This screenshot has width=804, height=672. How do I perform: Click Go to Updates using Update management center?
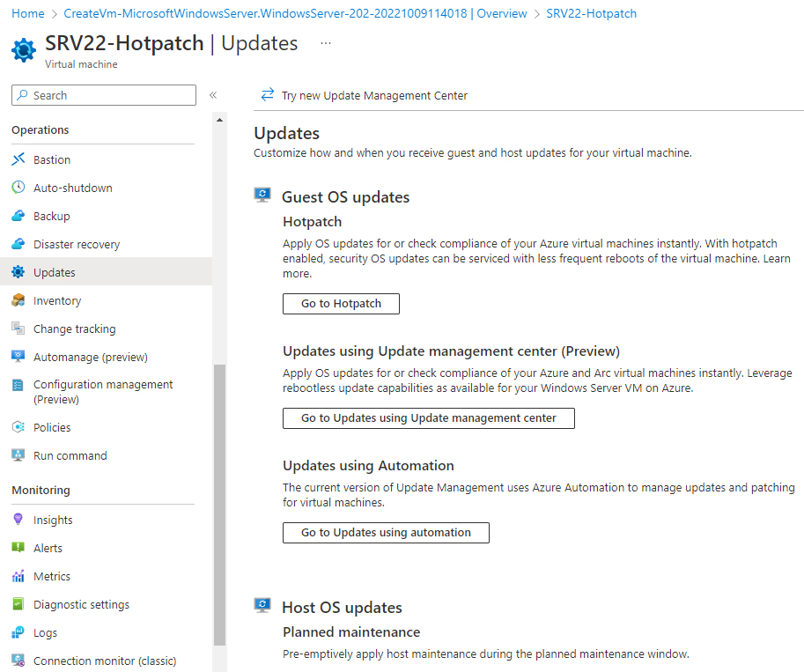coord(429,418)
